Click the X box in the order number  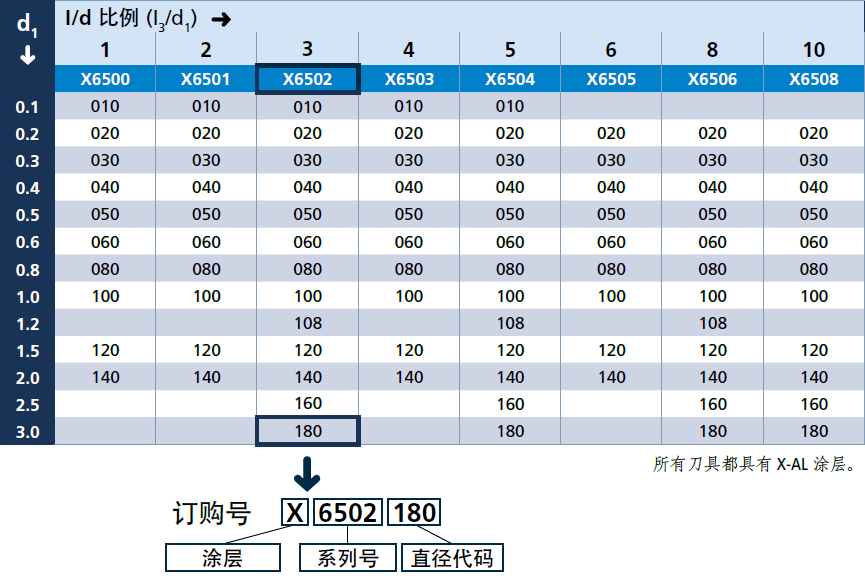(295, 513)
